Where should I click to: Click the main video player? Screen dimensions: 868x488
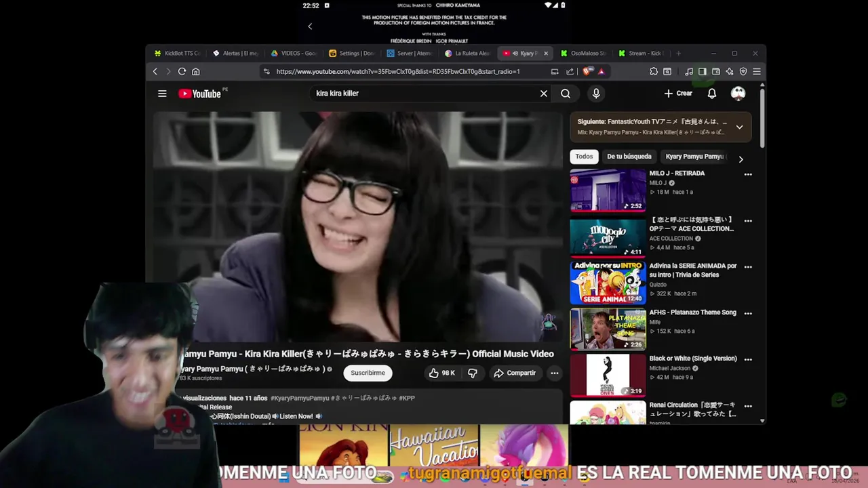[358, 227]
